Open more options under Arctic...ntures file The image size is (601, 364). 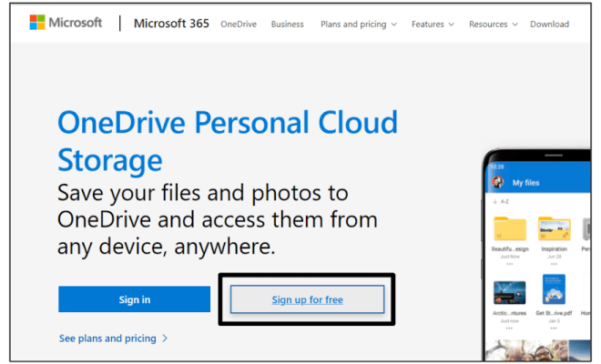tap(509, 329)
